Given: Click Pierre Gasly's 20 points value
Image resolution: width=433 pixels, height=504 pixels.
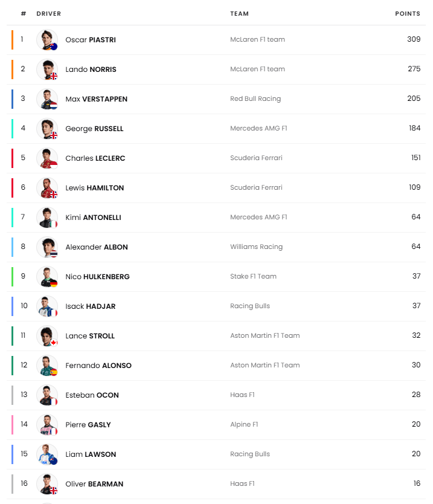Looking at the screenshot, I should point(416,424).
